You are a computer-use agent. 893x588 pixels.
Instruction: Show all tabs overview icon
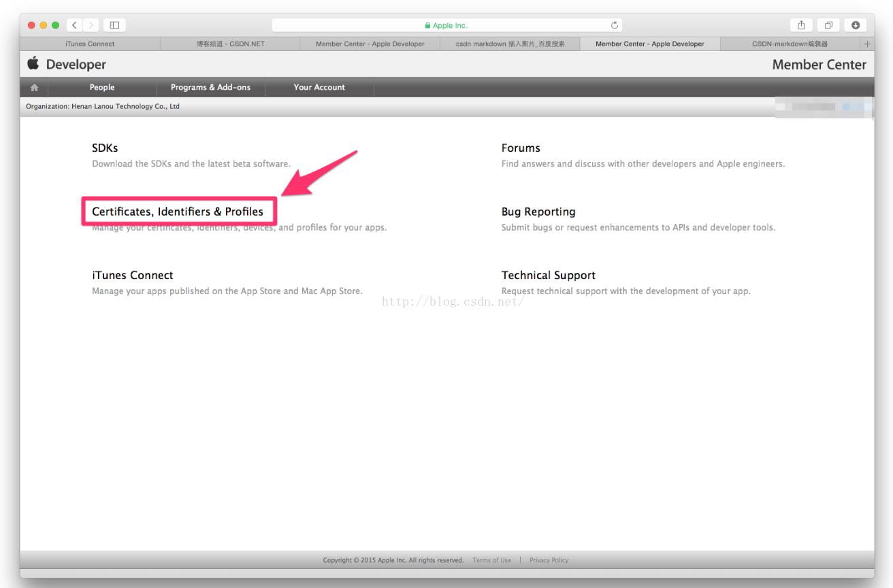pyautogui.click(x=830, y=26)
